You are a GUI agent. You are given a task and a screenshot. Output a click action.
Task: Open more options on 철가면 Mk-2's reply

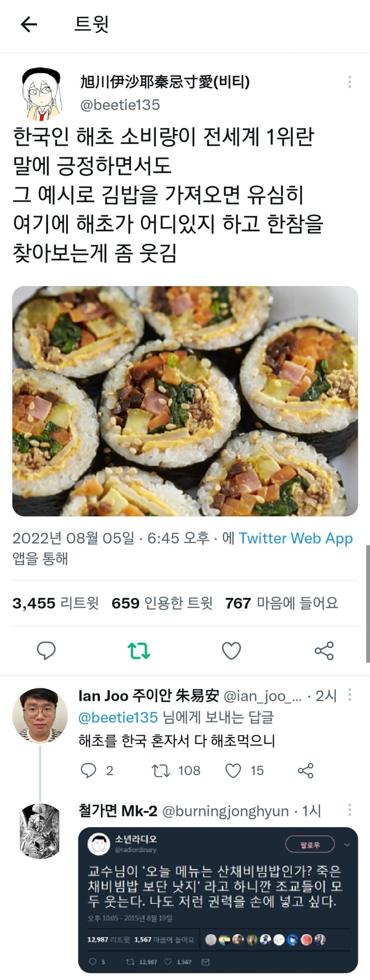point(349,810)
